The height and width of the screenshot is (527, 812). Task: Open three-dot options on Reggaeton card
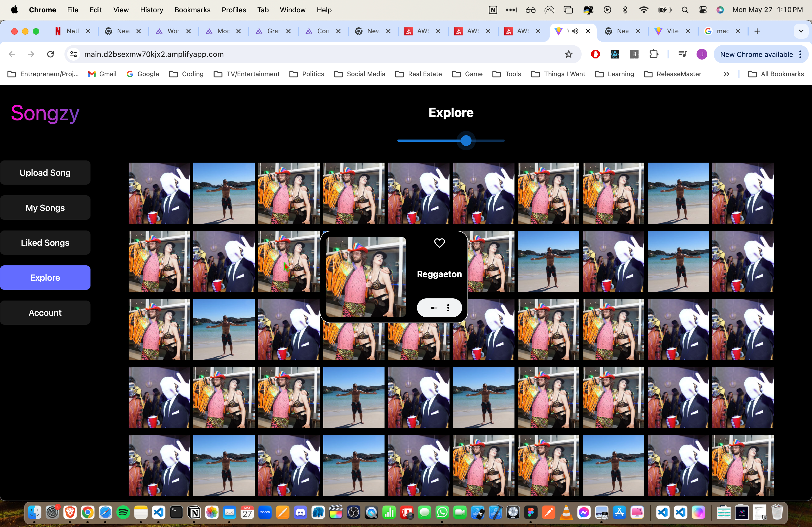[448, 308]
